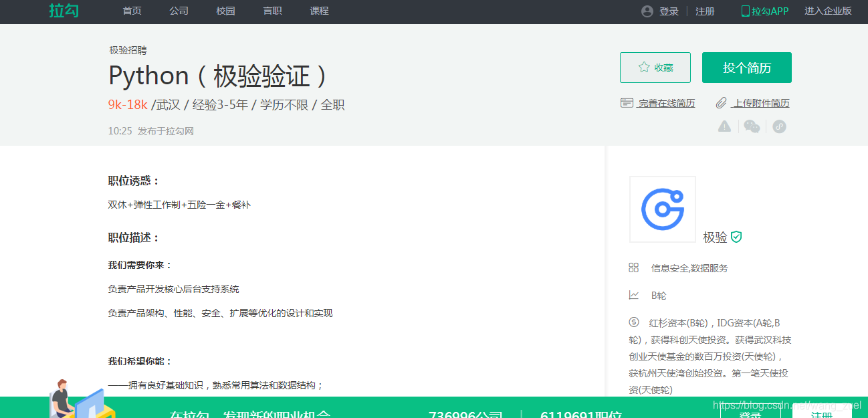The height and width of the screenshot is (418, 868).
Task: Click the resume card icon beside 完善在线简历
Action: [627, 103]
